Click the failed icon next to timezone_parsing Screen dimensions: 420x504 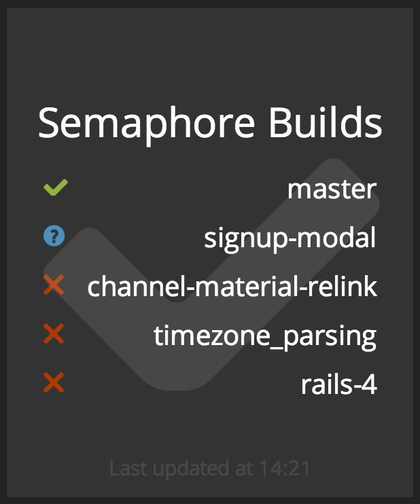click(53, 334)
